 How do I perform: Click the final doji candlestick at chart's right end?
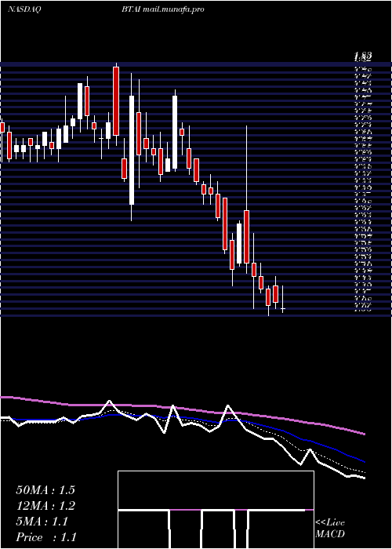282,308
